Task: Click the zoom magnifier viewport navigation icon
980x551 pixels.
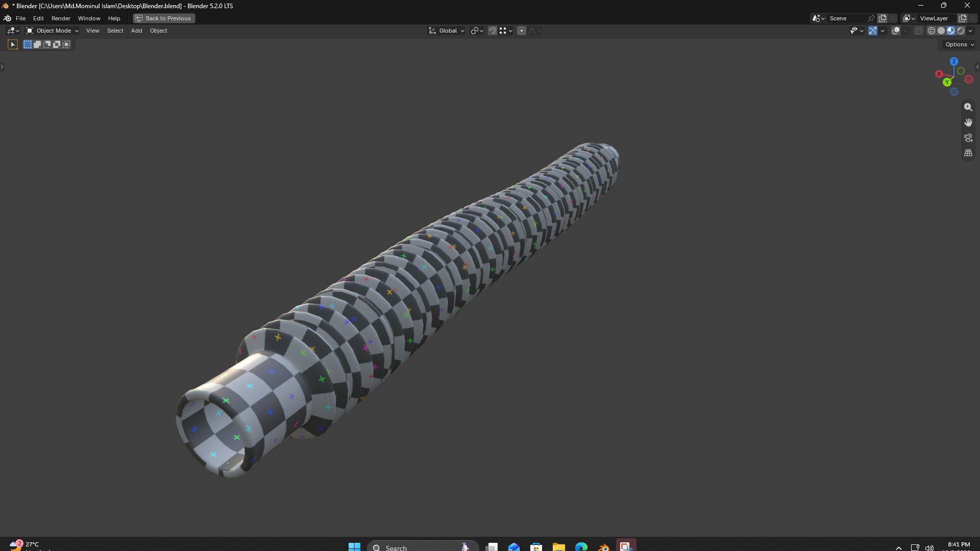Action: pyautogui.click(x=968, y=107)
